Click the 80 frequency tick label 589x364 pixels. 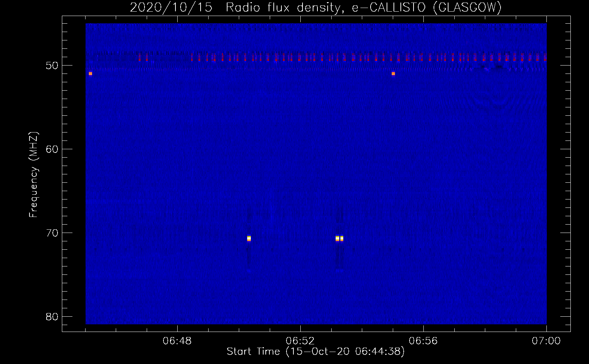tap(52, 317)
